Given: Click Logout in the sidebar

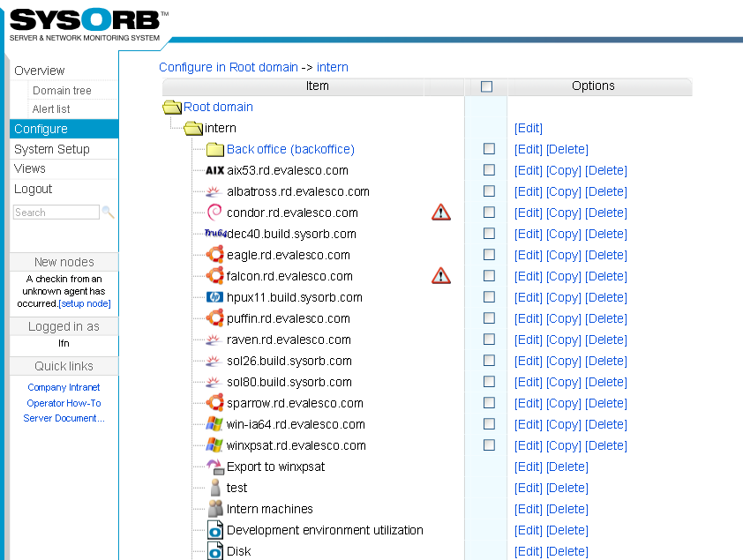Looking at the screenshot, I should tap(34, 189).
